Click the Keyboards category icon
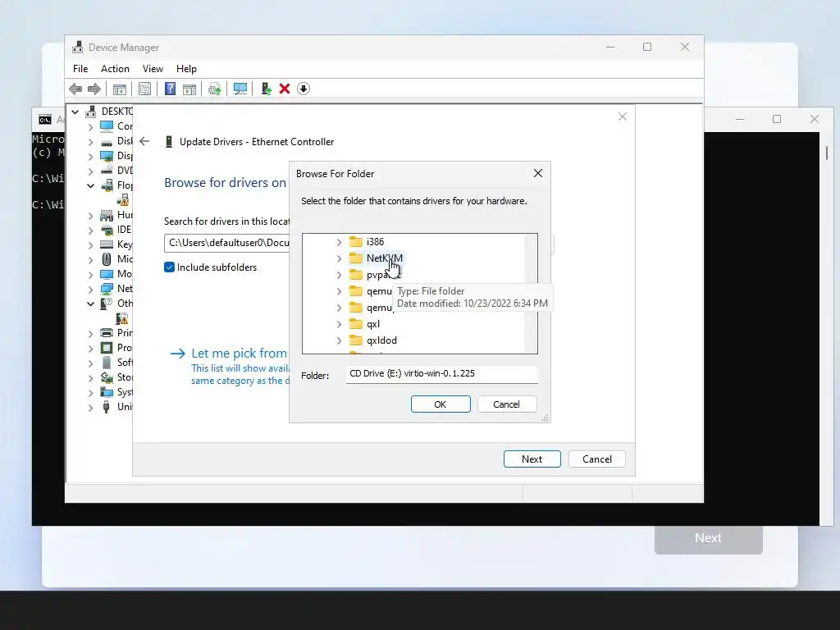The height and width of the screenshot is (630, 840). (x=107, y=244)
